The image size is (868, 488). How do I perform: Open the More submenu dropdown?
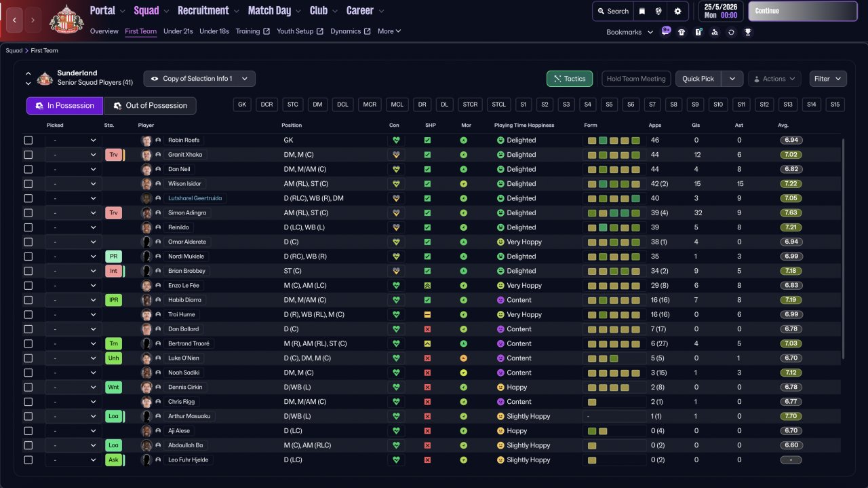(389, 31)
